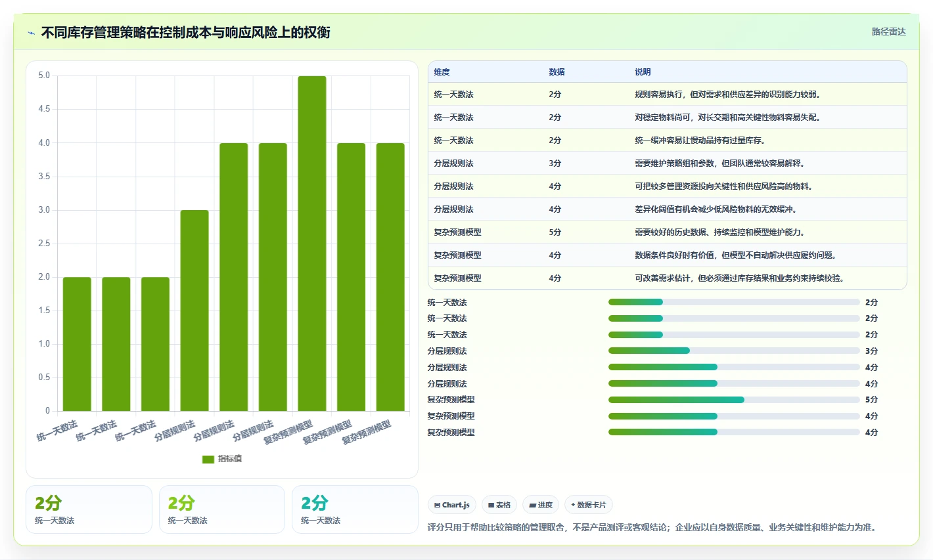
Task: Click the footer note starting with 评分只用于帮助比较策略
Action: point(652,528)
